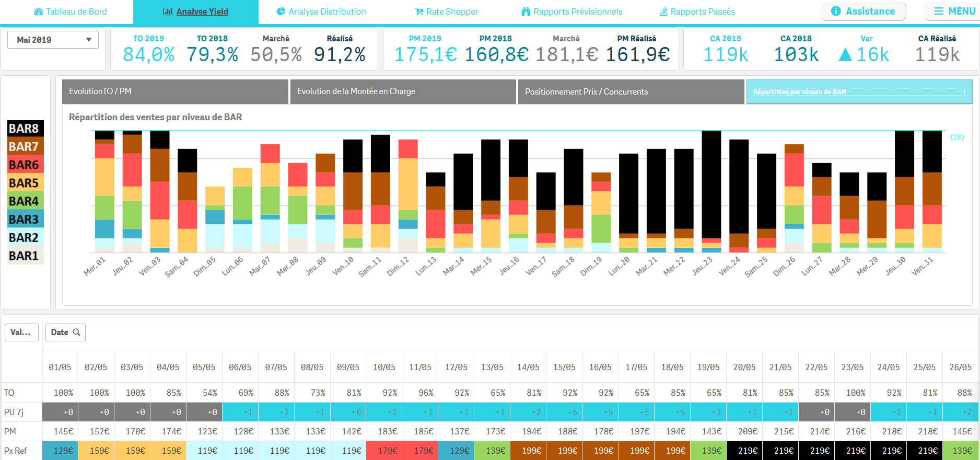Open the Mai 2019 month dropdown
The image size is (980, 460).
pos(53,40)
